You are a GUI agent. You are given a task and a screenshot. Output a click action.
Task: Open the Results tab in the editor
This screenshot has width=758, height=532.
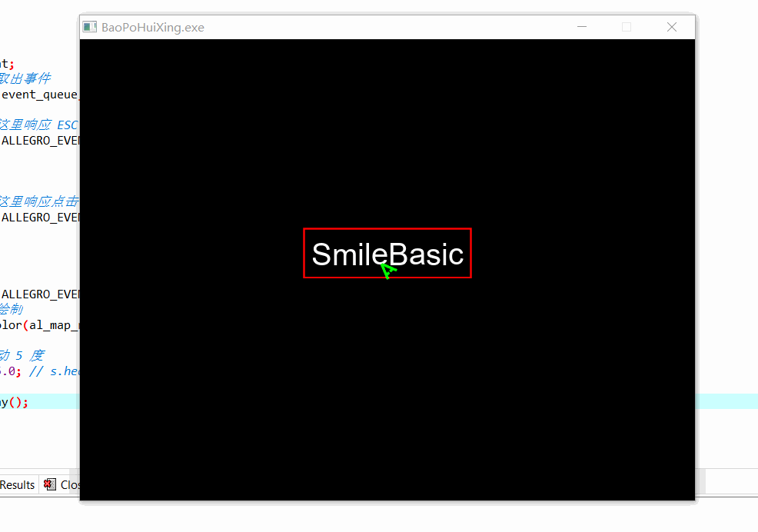point(18,484)
